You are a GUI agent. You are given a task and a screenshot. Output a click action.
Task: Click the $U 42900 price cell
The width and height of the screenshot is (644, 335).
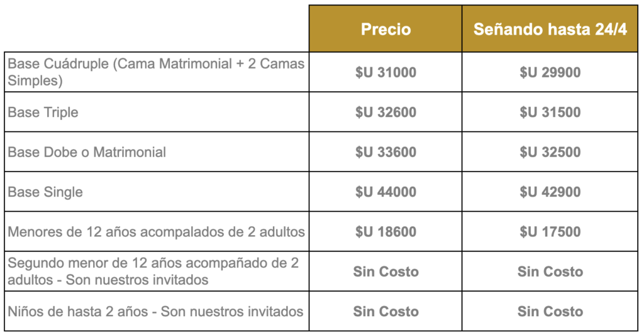click(x=550, y=192)
